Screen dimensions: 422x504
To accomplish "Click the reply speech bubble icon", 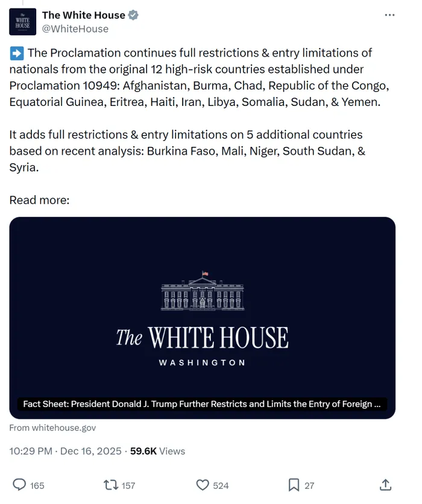I will coord(19,485).
